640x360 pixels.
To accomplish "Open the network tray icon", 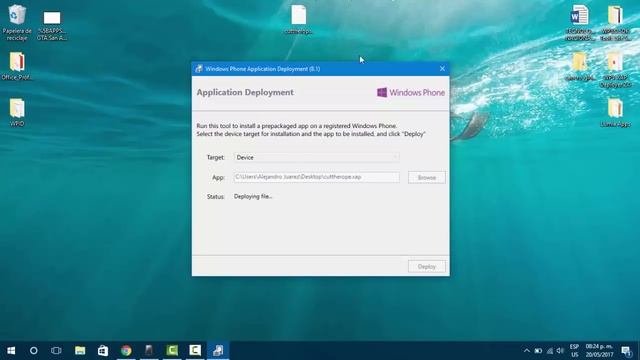I will tap(549, 351).
